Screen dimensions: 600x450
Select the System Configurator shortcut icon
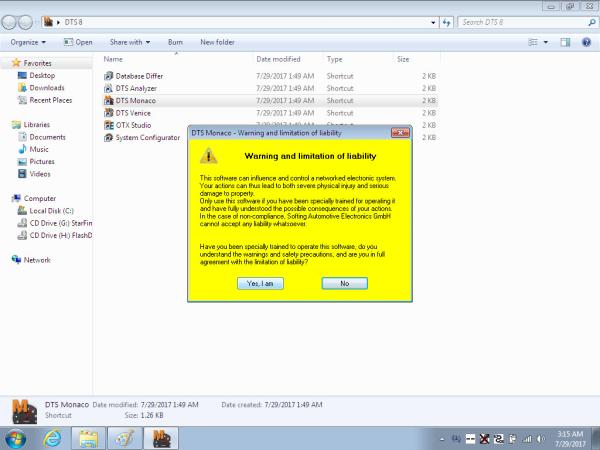(x=109, y=137)
